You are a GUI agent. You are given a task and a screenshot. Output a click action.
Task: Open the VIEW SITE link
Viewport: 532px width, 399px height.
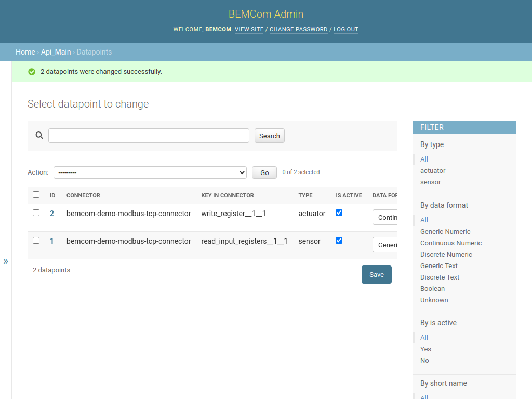pyautogui.click(x=249, y=29)
